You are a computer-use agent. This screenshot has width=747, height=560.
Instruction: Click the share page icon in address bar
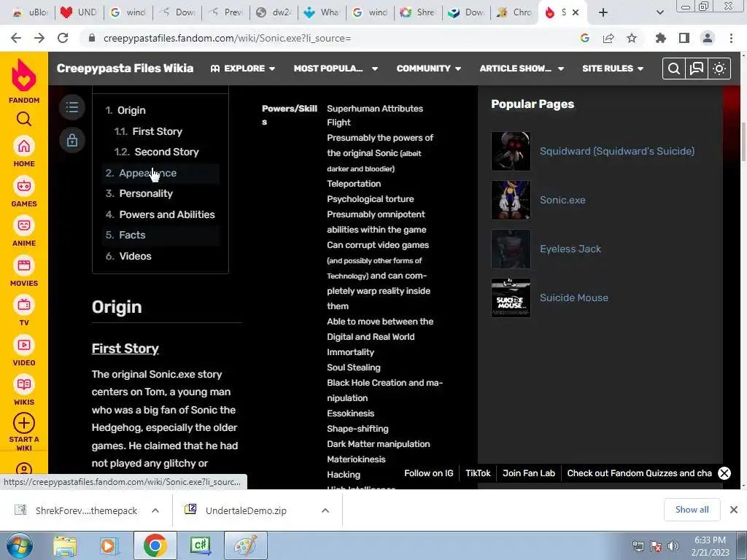[x=608, y=38]
